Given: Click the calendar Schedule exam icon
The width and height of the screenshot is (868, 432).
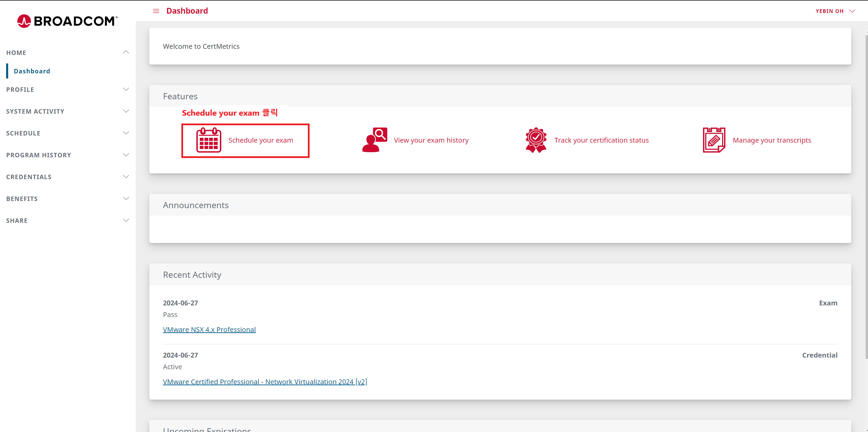Looking at the screenshot, I should point(209,140).
